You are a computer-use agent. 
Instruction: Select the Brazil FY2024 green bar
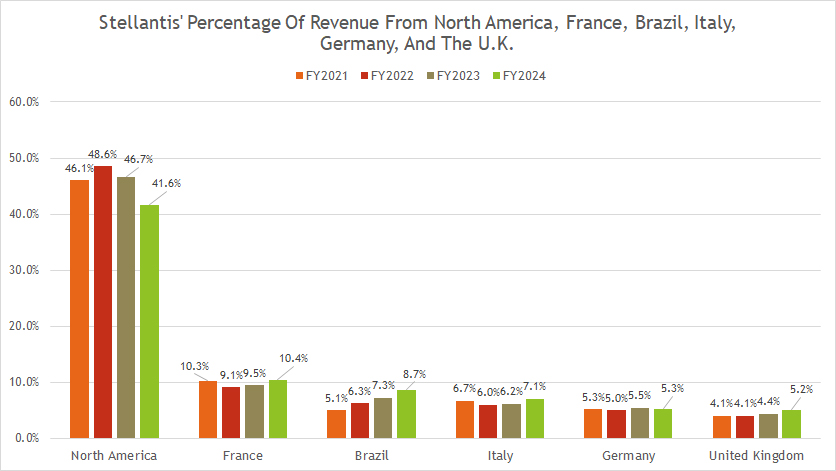406,414
